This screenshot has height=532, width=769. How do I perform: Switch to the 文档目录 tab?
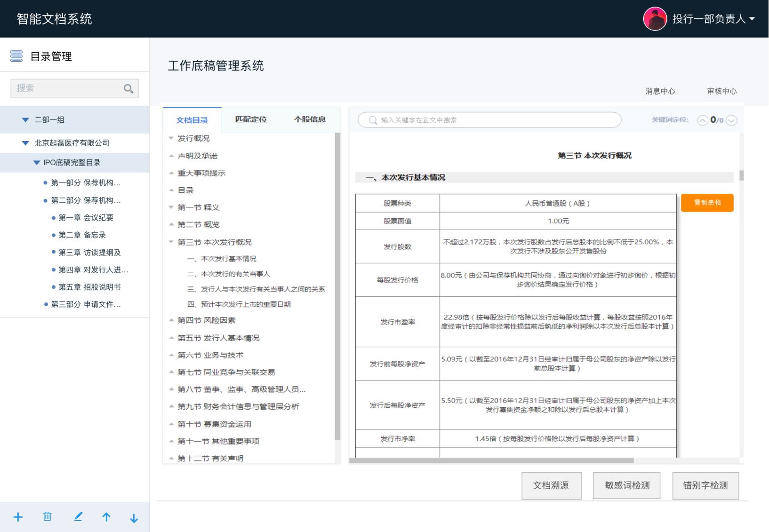[x=192, y=120]
